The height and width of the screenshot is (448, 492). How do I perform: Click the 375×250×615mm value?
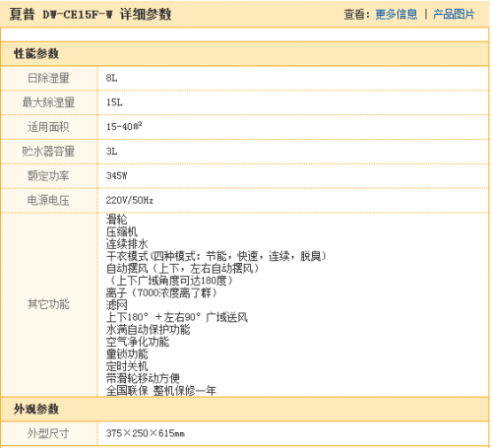click(146, 433)
